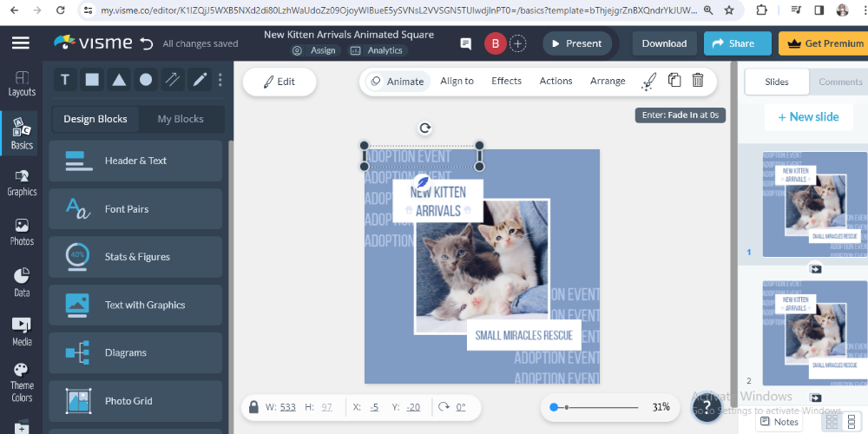The image size is (868, 434).
Task: Select the Square shape tool
Action: pos(92,80)
